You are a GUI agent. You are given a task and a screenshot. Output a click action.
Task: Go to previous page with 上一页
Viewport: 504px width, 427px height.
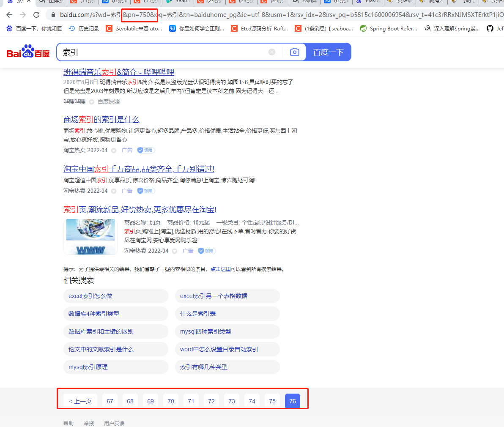(x=80, y=401)
